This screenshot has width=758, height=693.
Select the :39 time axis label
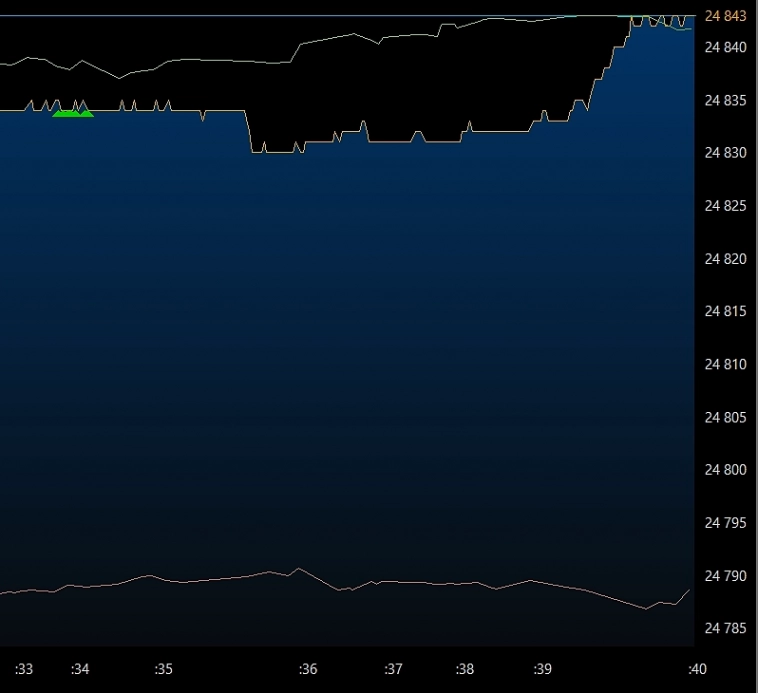[542, 668]
